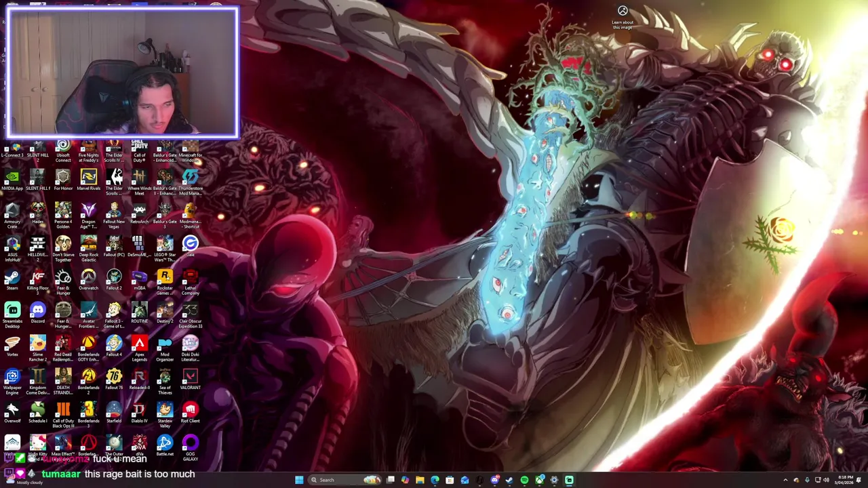Open Rockstar Games launcher shortcut
This screenshot has height=488, width=868.
point(165,283)
